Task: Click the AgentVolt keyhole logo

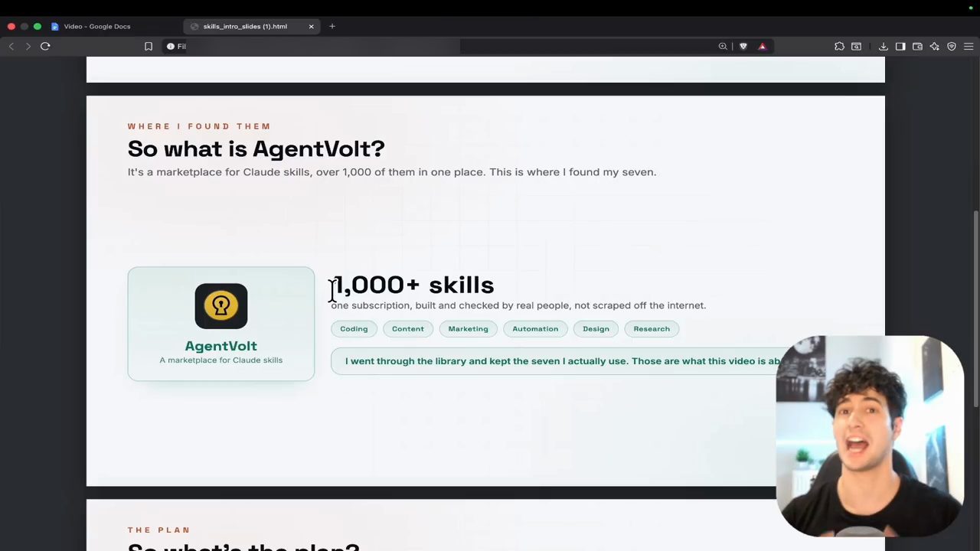Action: pos(221,306)
